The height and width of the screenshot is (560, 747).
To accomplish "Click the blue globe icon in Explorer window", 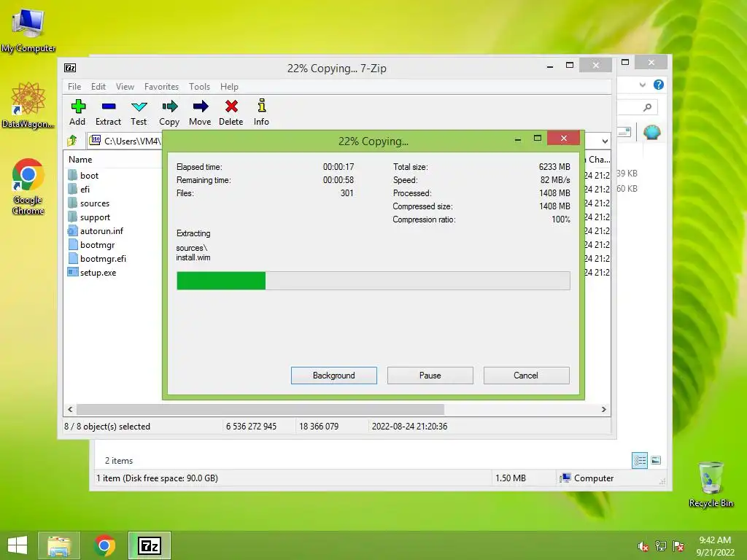I will click(x=651, y=132).
